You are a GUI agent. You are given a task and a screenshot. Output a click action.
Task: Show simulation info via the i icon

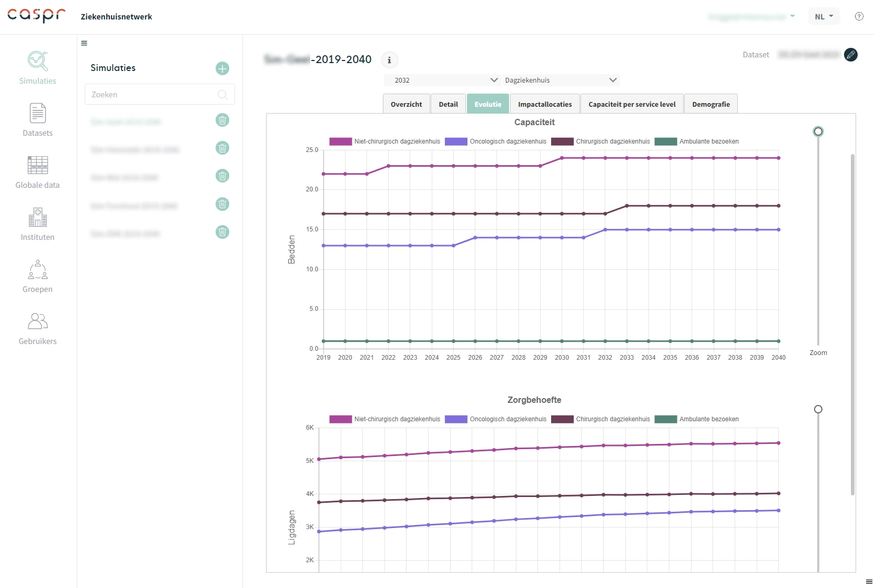[x=389, y=60]
